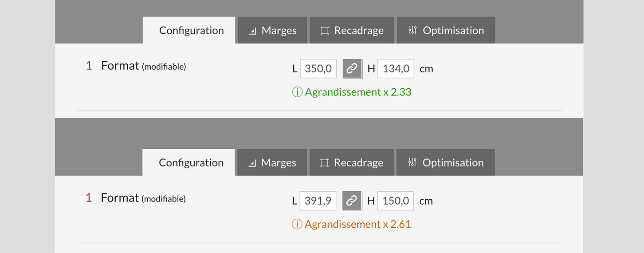
Task: Click the orange info icon before Agrandissement x 2.61
Action: coord(296,225)
